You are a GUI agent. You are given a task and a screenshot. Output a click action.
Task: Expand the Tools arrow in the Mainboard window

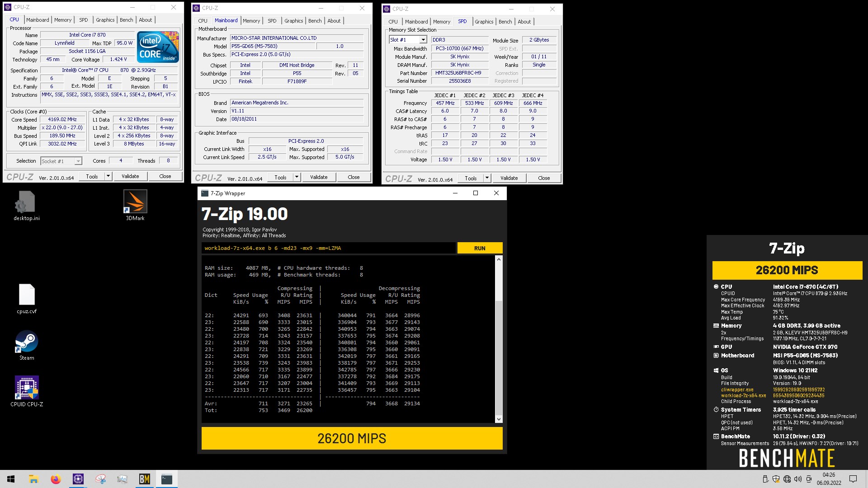click(297, 177)
